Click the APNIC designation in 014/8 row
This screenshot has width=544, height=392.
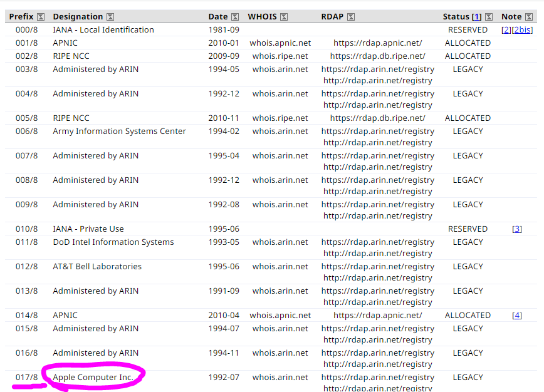[x=65, y=315]
